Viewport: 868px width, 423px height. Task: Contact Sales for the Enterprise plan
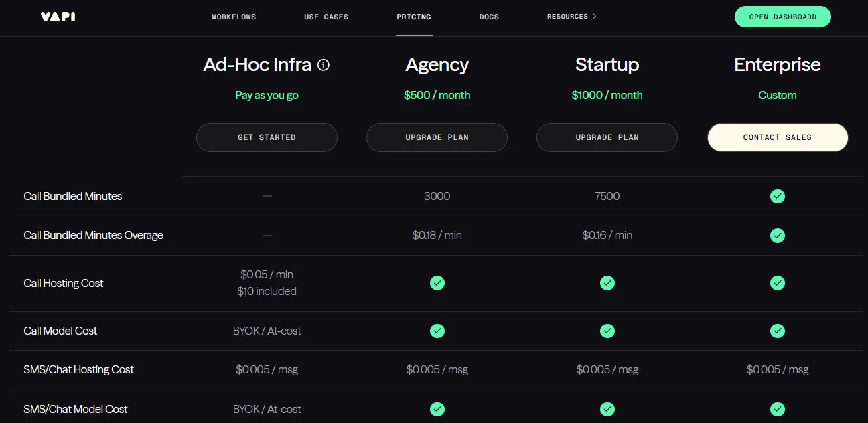[x=778, y=137]
